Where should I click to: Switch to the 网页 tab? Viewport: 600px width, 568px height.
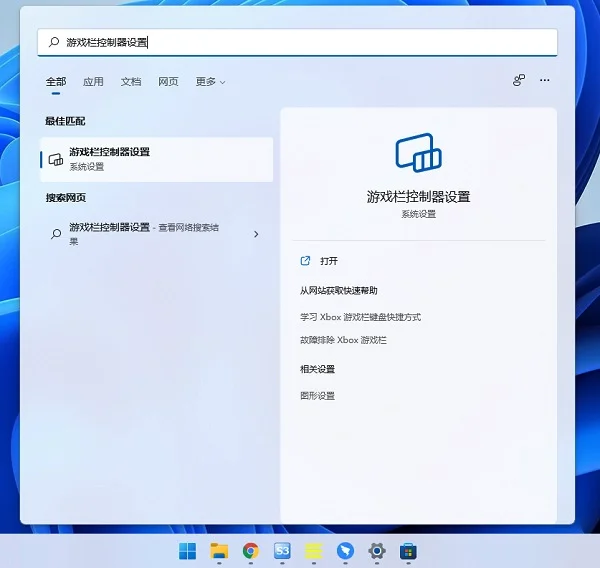168,82
